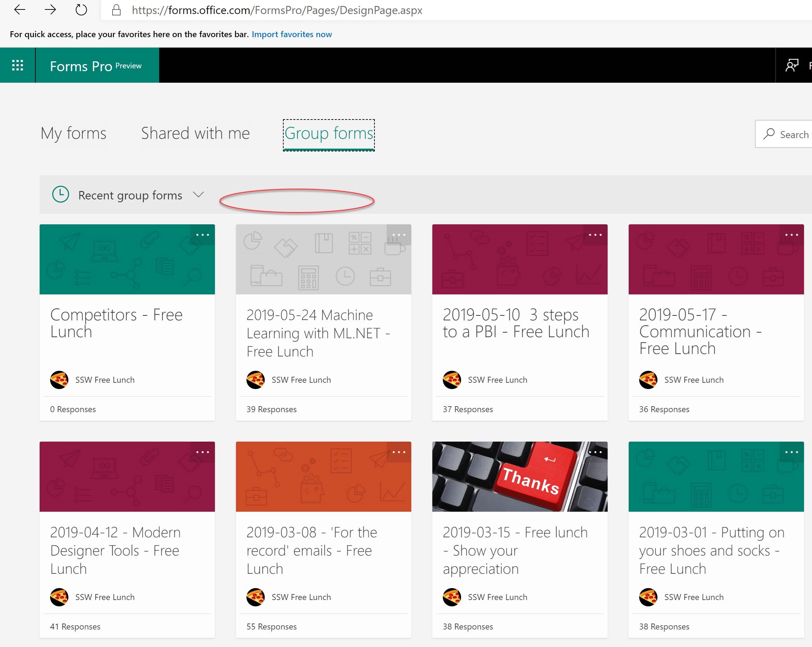Click 0 Responses on Competitors card

pyautogui.click(x=73, y=409)
